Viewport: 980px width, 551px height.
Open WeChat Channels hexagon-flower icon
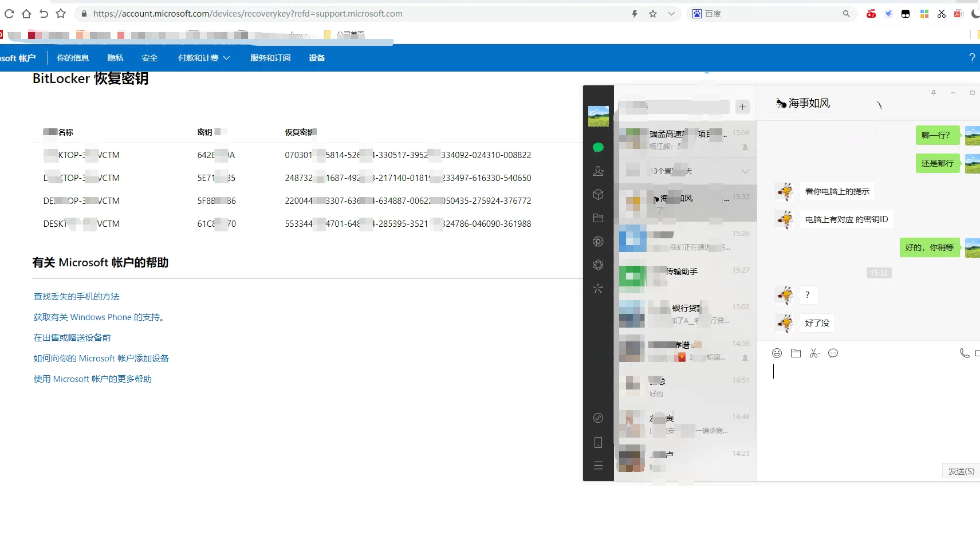(x=599, y=265)
